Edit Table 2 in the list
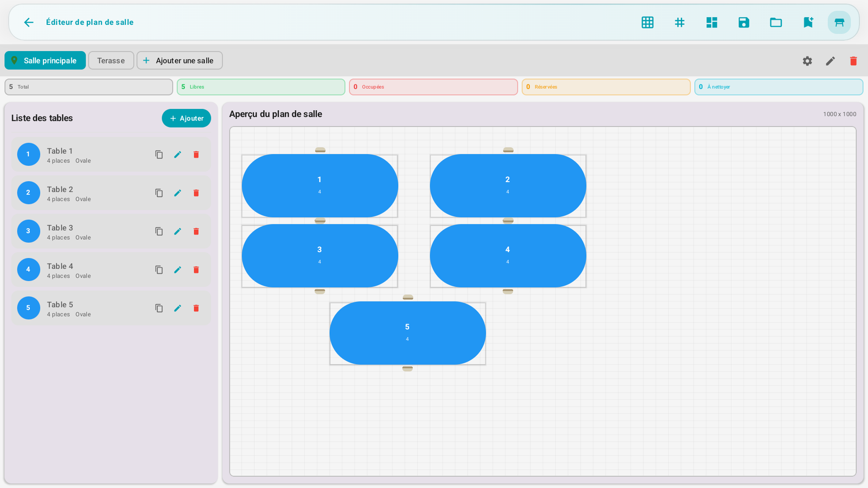 coord(177,193)
